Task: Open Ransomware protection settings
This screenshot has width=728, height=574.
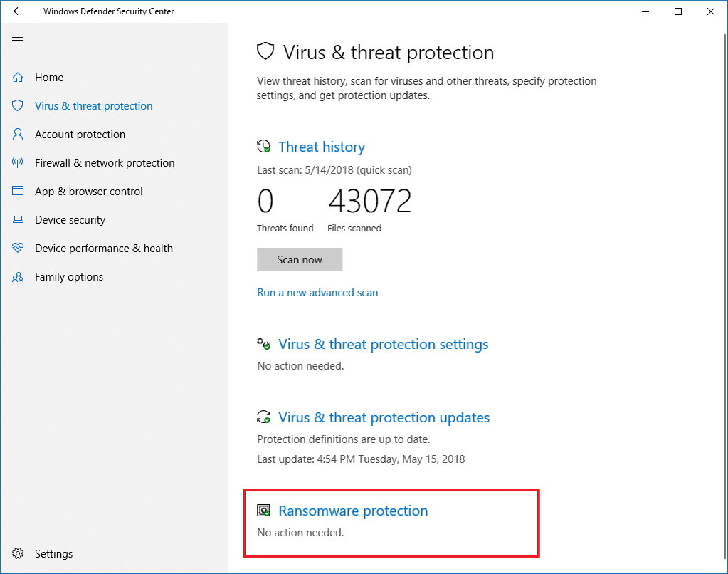Action: [x=353, y=510]
